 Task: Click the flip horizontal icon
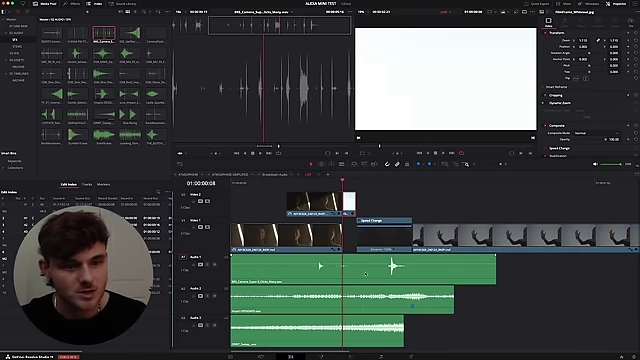tap(576, 78)
